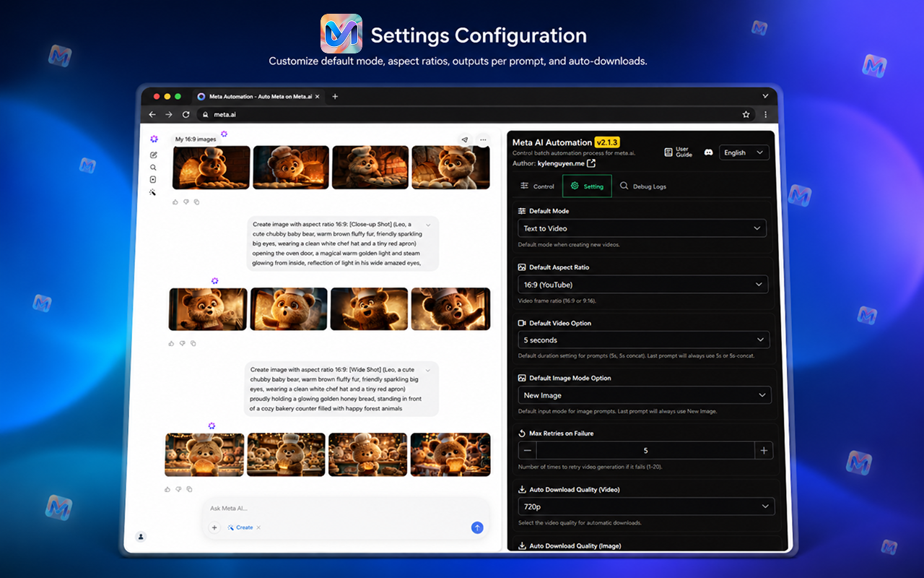
Task: Open the English language dropdown
Action: point(744,152)
